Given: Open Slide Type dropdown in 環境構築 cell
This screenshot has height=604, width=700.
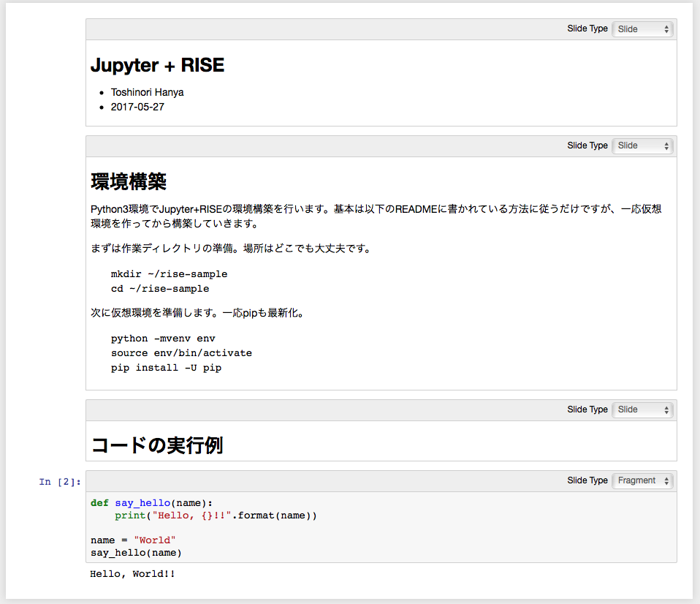Looking at the screenshot, I should pyautogui.click(x=642, y=146).
